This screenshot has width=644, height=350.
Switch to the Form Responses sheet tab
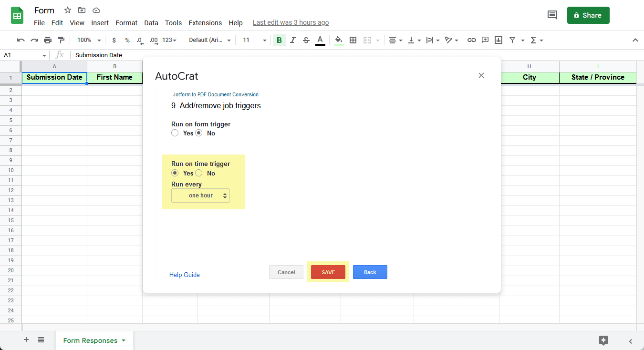tap(90, 340)
